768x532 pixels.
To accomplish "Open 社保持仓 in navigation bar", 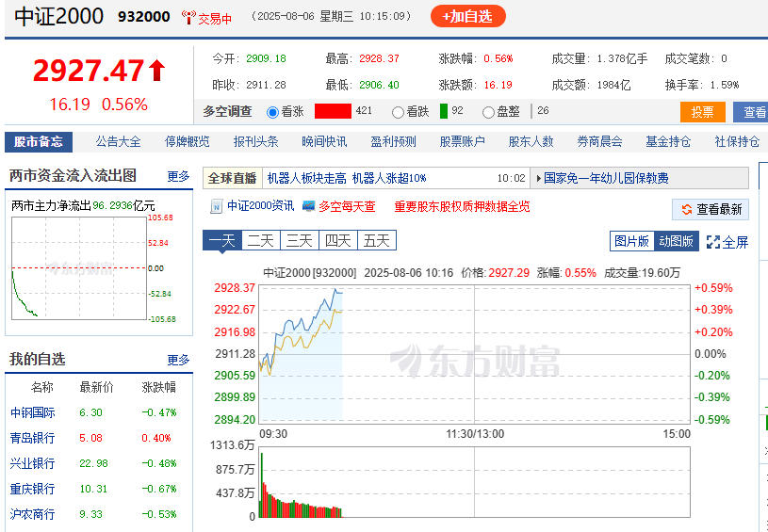I will (x=737, y=142).
